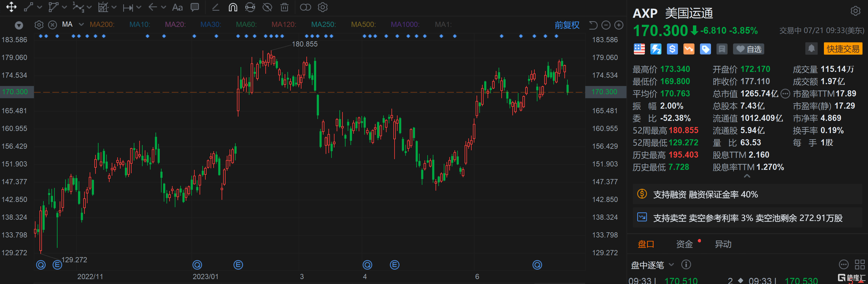Click the sync drawings icon in toolbar
Image resolution: width=868 pixels, height=284 pixels.
(x=250, y=7)
